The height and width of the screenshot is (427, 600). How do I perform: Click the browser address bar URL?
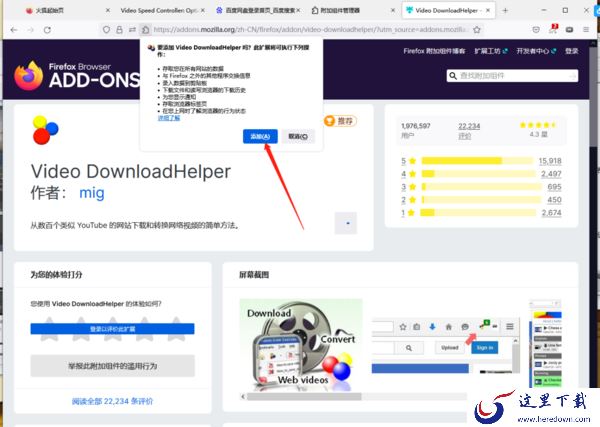pyautogui.click(x=310, y=29)
